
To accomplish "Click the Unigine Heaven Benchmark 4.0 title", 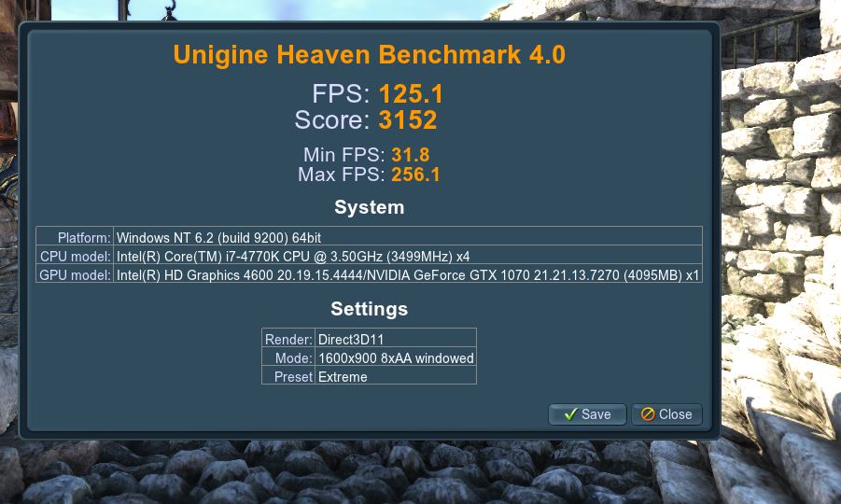I will 369,54.
